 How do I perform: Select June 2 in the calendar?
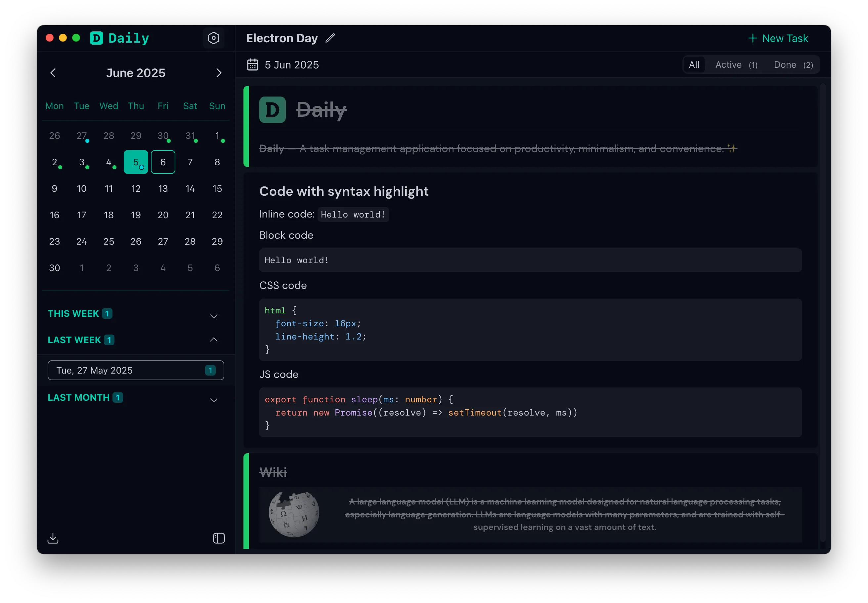(55, 162)
